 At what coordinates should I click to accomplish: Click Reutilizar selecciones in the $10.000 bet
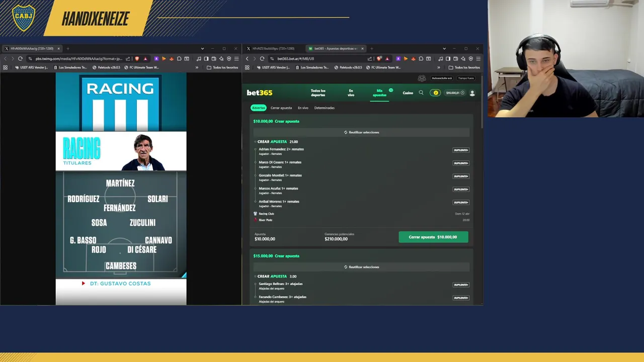[362, 132]
